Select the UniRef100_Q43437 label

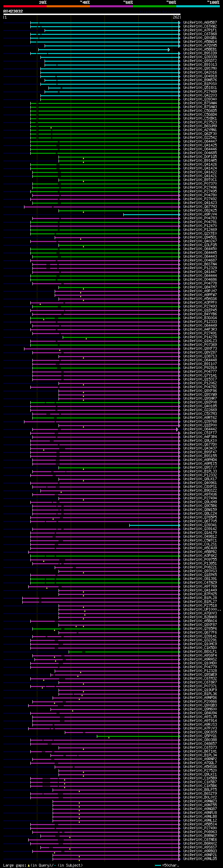click(200, 448)
